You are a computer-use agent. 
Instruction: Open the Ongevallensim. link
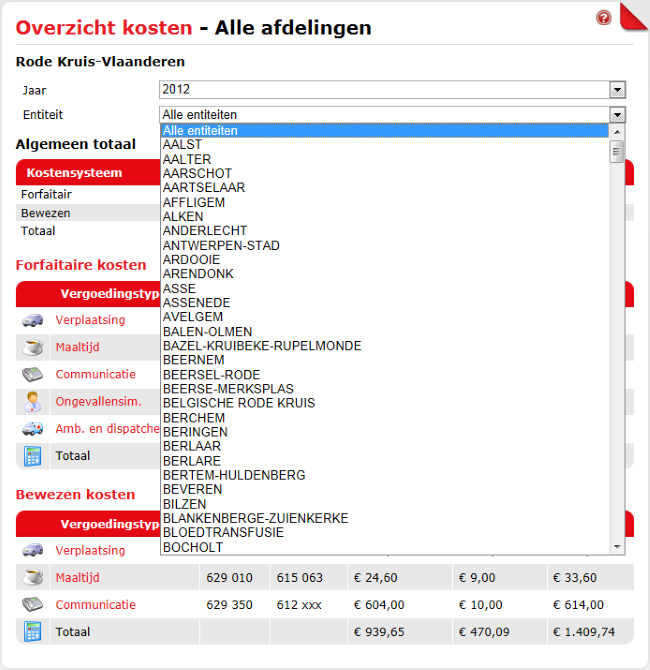(x=98, y=402)
